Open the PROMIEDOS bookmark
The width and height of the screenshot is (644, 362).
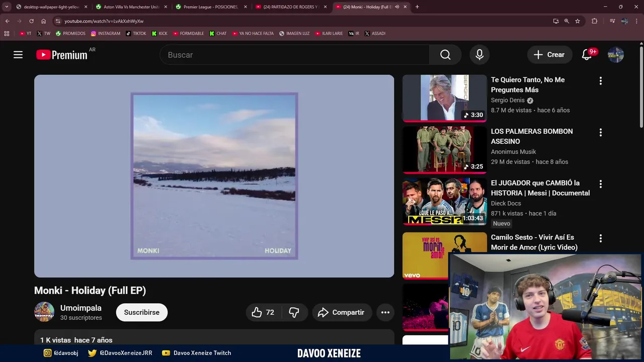70,33
